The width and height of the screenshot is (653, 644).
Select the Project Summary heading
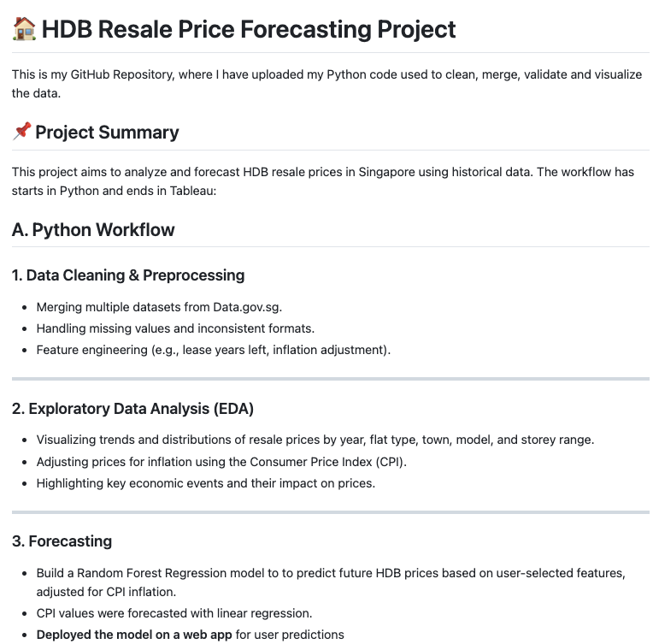[107, 133]
